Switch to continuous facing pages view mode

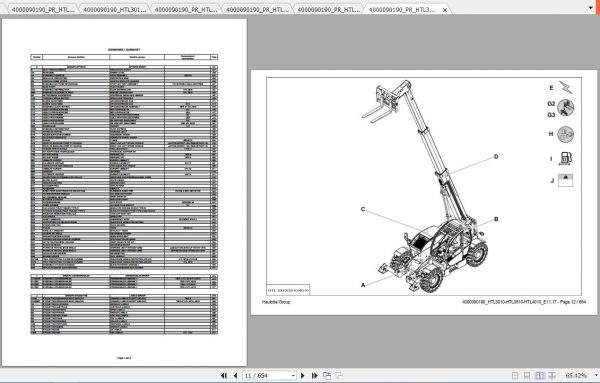(552, 376)
